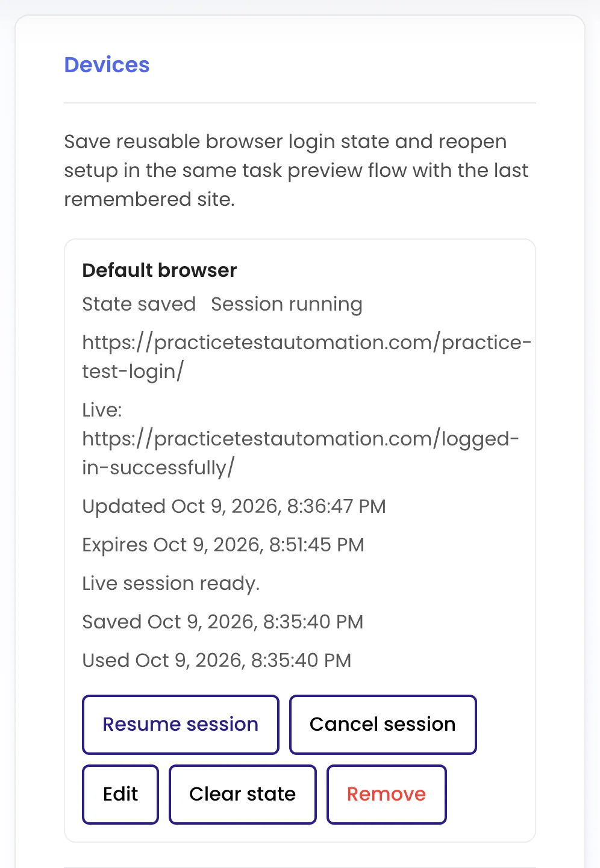Click the divider below the Devices heading

coord(300,103)
